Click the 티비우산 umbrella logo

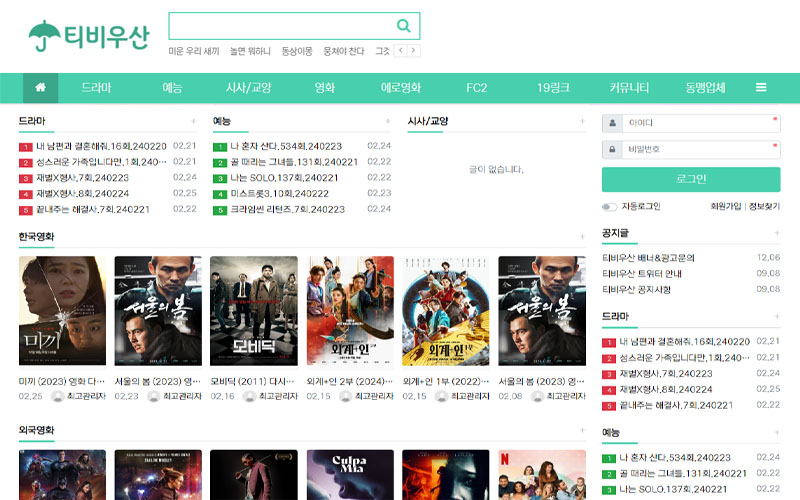click(x=89, y=36)
